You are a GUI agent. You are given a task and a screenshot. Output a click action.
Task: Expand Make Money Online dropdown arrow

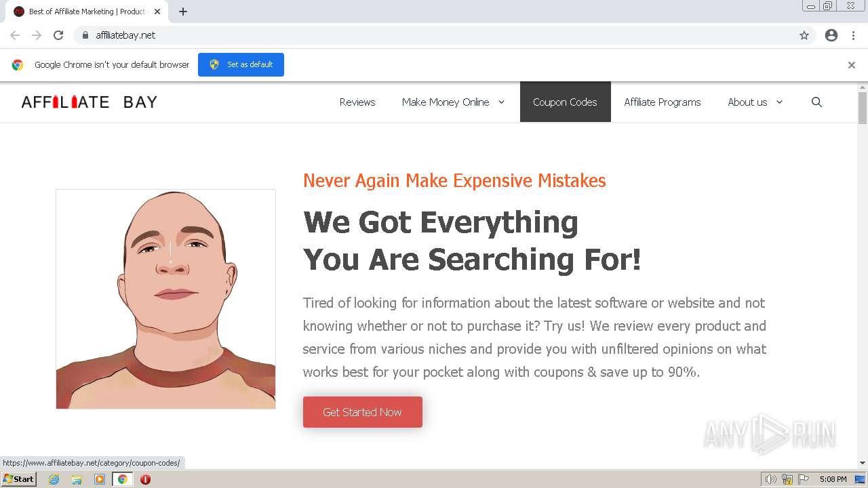(x=502, y=102)
